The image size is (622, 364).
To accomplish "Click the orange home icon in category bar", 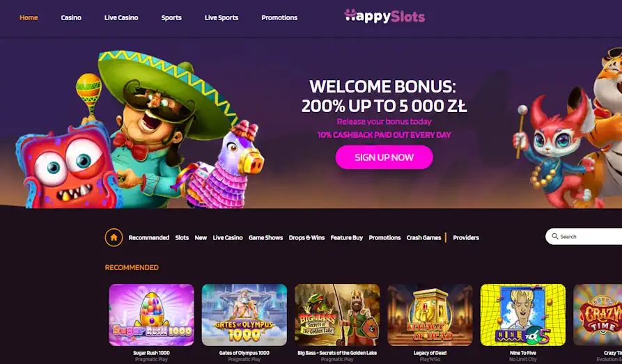I will click(114, 237).
